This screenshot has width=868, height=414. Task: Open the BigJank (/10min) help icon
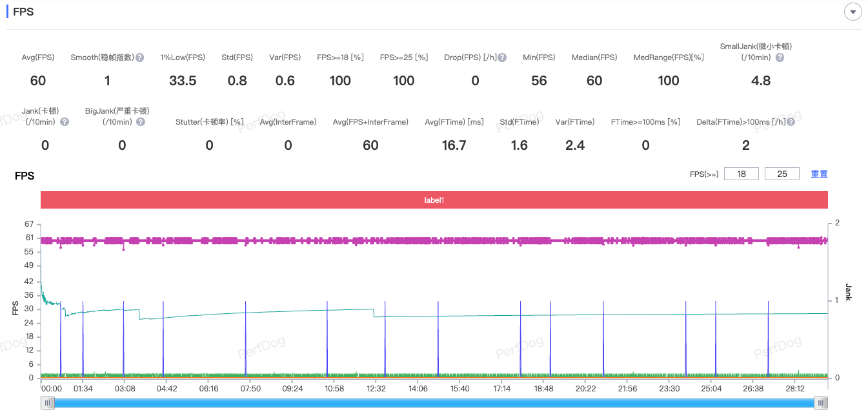click(x=141, y=122)
